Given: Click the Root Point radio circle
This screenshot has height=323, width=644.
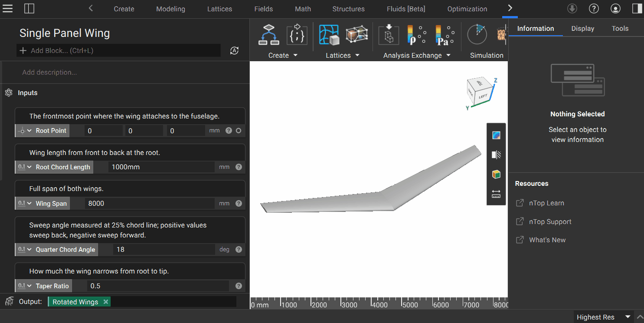Looking at the screenshot, I should coord(239,131).
